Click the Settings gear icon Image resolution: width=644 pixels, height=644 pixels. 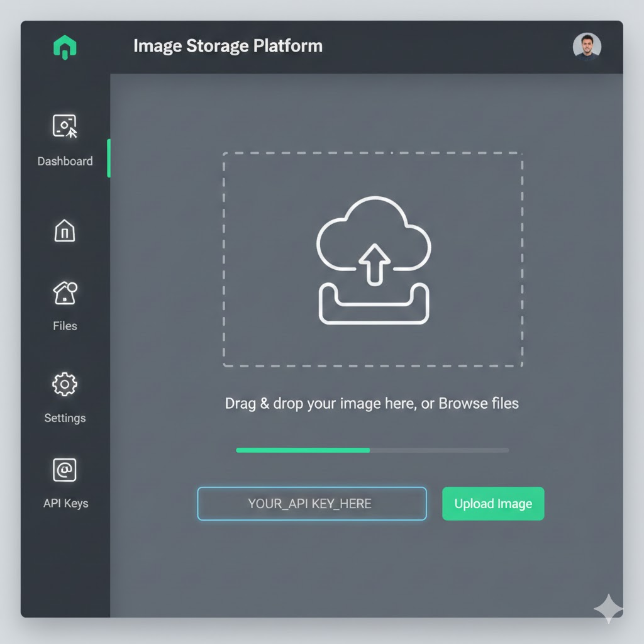click(64, 384)
